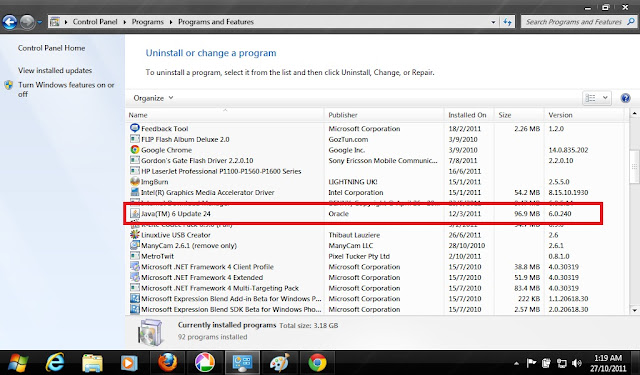Viewport: 640px width, 375px height.
Task: Click the help question mark icon
Action: 625,98
